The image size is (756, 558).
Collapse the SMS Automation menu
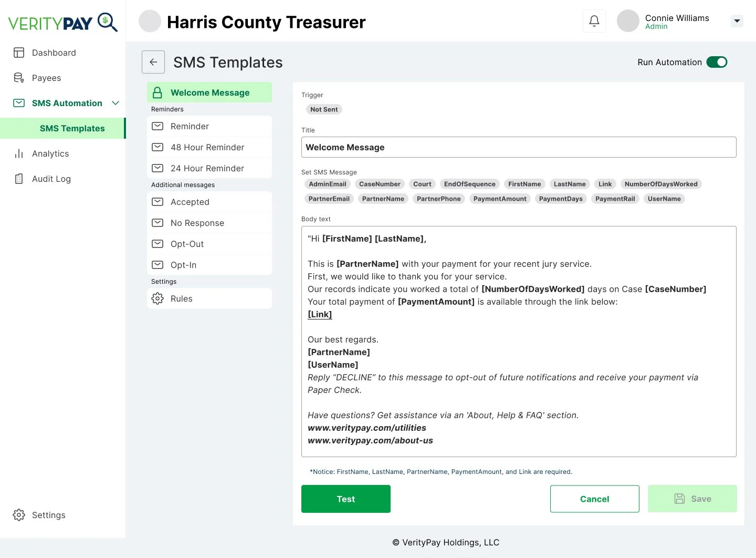tap(115, 103)
